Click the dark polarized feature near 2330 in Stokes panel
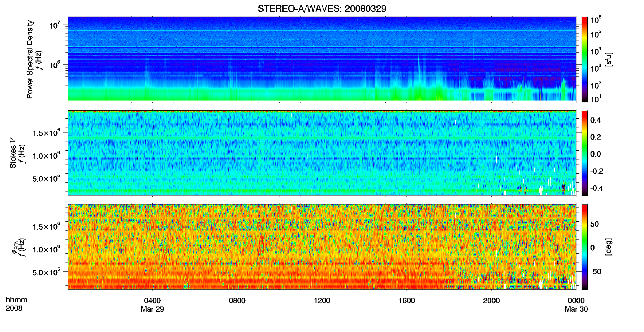This screenshot has width=644, height=332. (563, 188)
